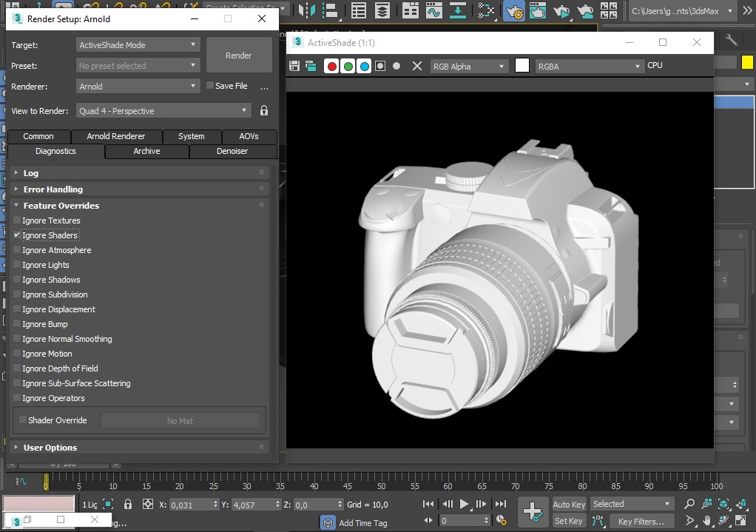Clear the ActiveShade frame with X icon

coord(417,66)
